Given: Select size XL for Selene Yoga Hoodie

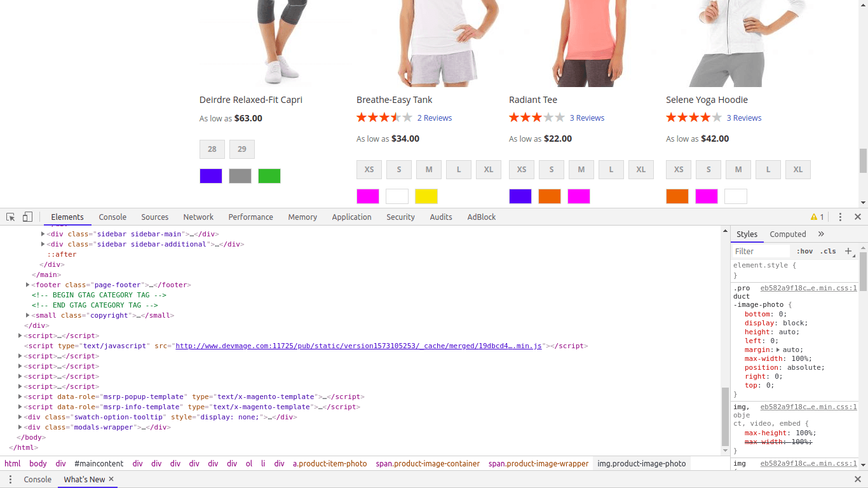Looking at the screenshot, I should tap(798, 170).
